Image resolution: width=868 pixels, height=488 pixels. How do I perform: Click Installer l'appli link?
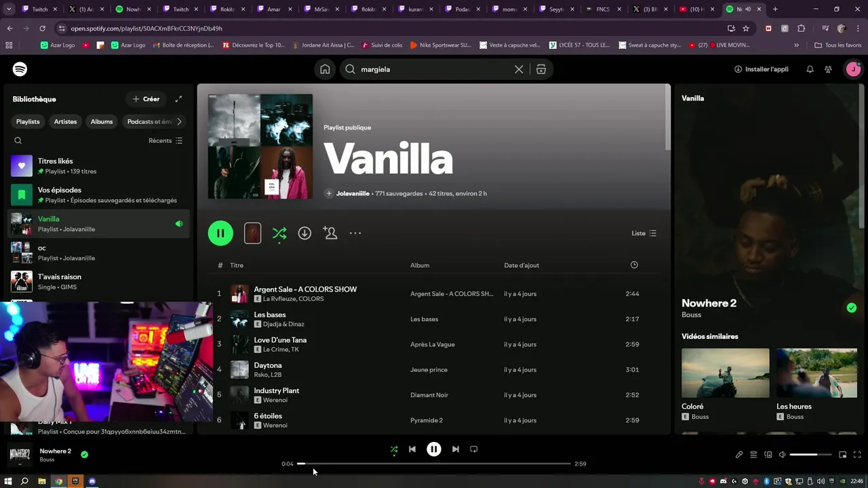[761, 69]
